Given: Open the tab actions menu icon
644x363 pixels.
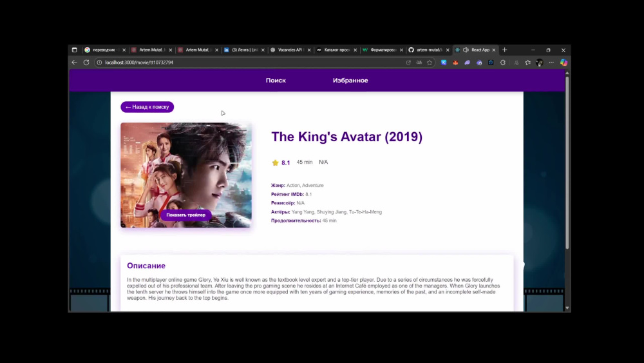Looking at the screenshot, I should coord(74,50).
